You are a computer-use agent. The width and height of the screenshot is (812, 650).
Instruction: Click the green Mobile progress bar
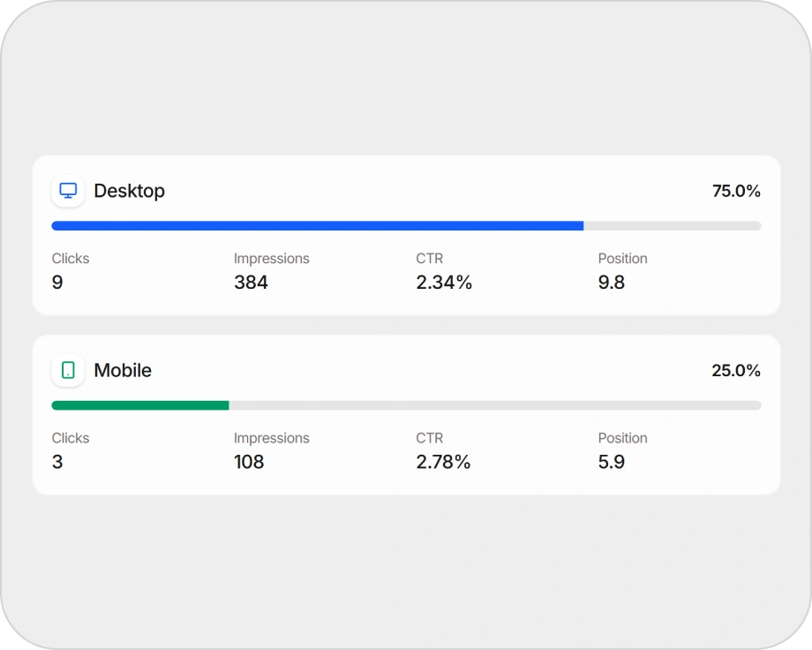pyautogui.click(x=139, y=405)
